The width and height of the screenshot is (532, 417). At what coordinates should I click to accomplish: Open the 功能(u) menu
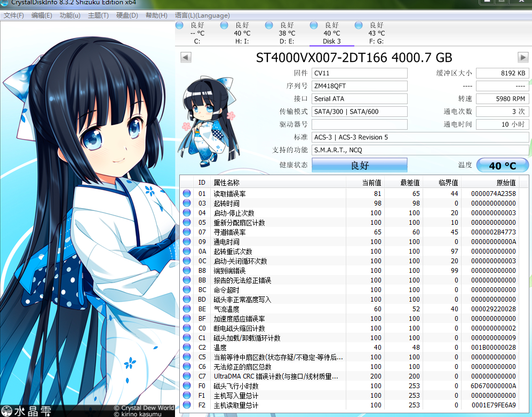pos(70,15)
